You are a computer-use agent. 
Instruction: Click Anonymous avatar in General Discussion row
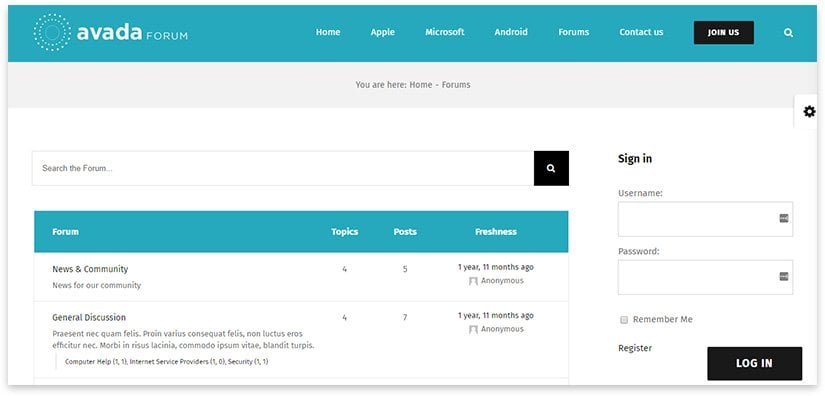tap(473, 330)
